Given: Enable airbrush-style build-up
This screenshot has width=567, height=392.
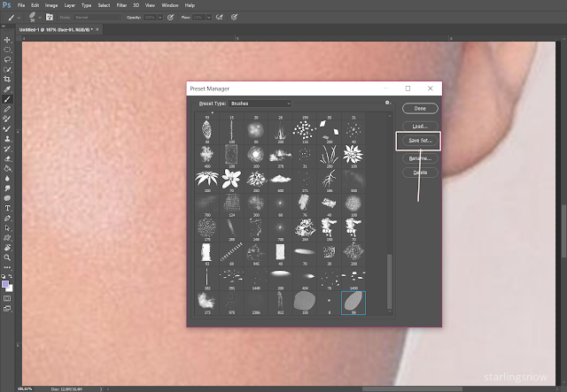Looking at the screenshot, I should pyautogui.click(x=219, y=17).
